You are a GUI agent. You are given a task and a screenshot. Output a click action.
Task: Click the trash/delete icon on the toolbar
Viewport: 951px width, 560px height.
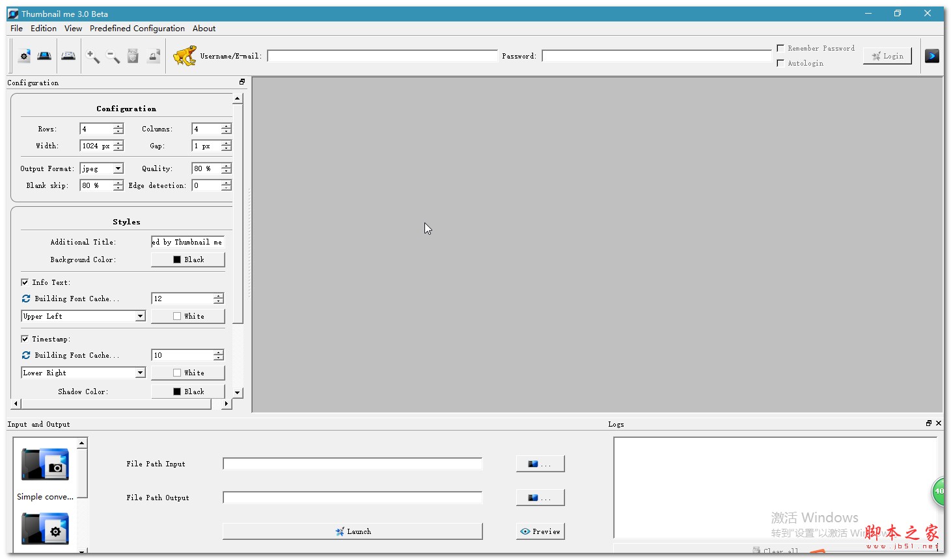(x=133, y=57)
